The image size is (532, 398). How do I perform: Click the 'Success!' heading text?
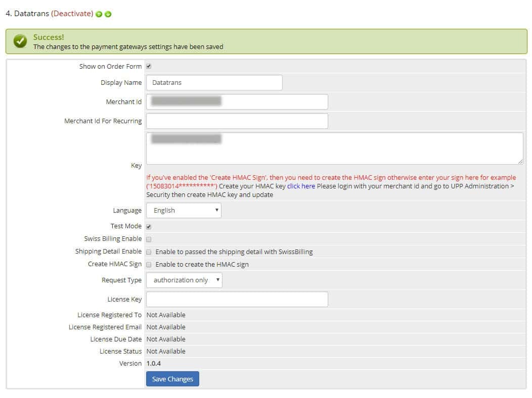[49, 37]
